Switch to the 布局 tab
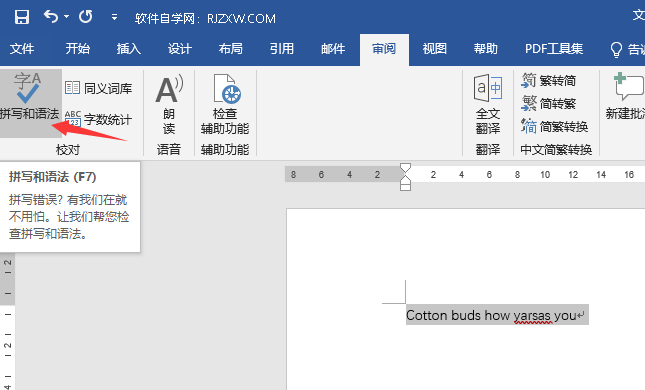 coord(230,49)
